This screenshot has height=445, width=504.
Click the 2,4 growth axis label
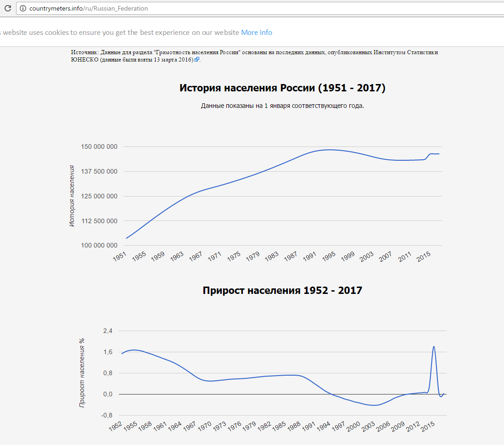[108, 331]
